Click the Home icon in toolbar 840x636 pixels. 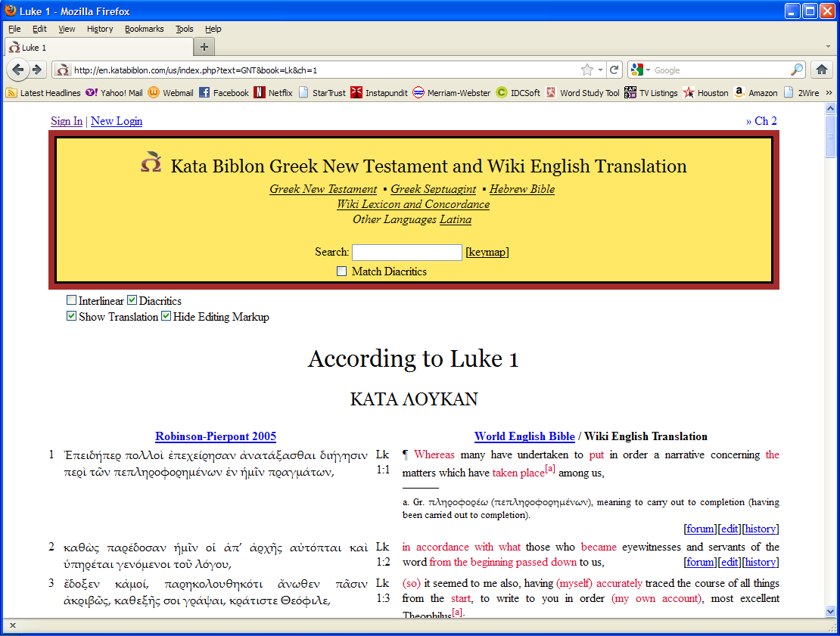click(821, 70)
